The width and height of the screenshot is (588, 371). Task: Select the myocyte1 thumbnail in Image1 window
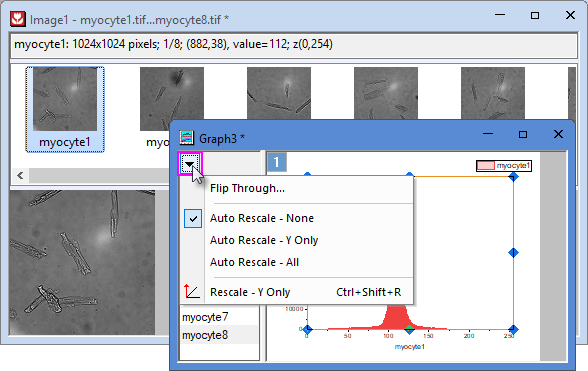click(x=65, y=109)
